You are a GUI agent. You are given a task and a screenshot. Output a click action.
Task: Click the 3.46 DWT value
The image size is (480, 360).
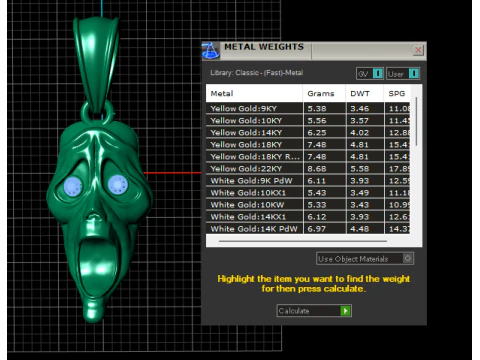(x=359, y=109)
